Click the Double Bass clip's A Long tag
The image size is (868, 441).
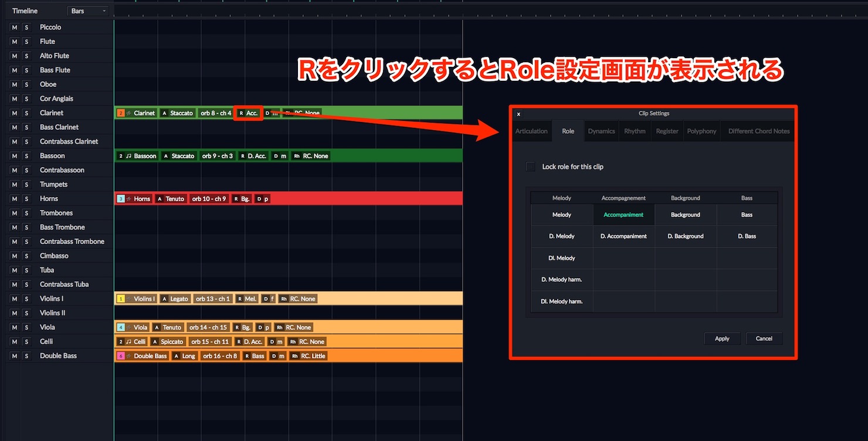pos(185,356)
